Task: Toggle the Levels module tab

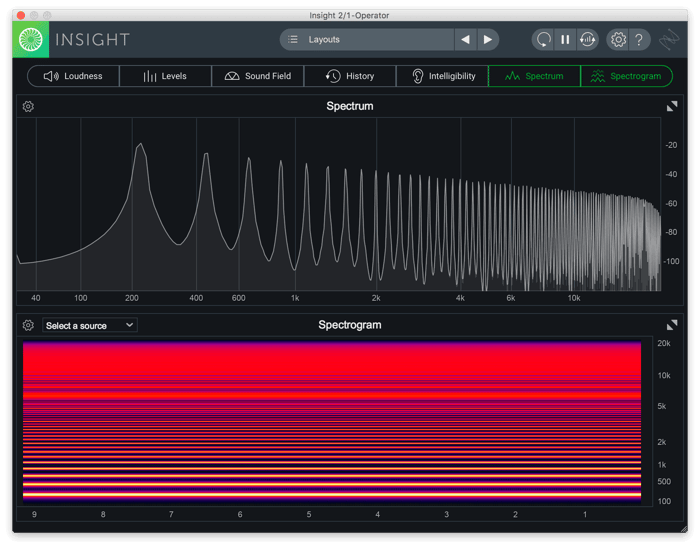Action: [166, 76]
